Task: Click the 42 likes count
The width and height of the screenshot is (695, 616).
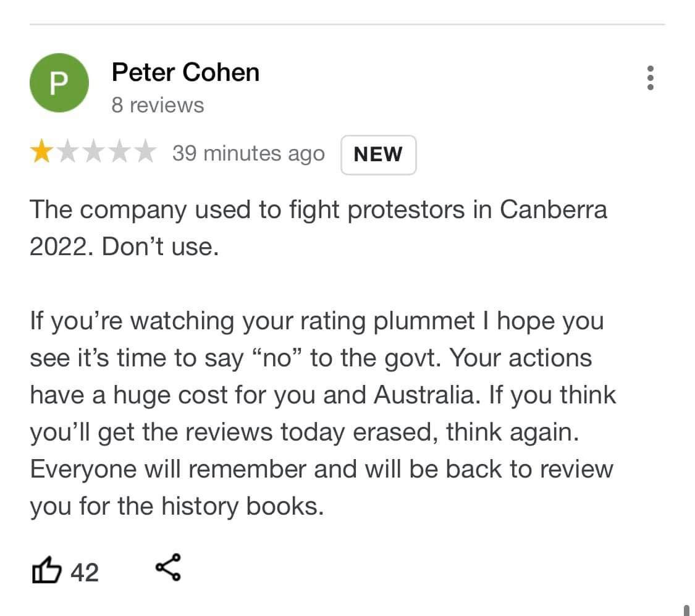Action: click(84, 572)
